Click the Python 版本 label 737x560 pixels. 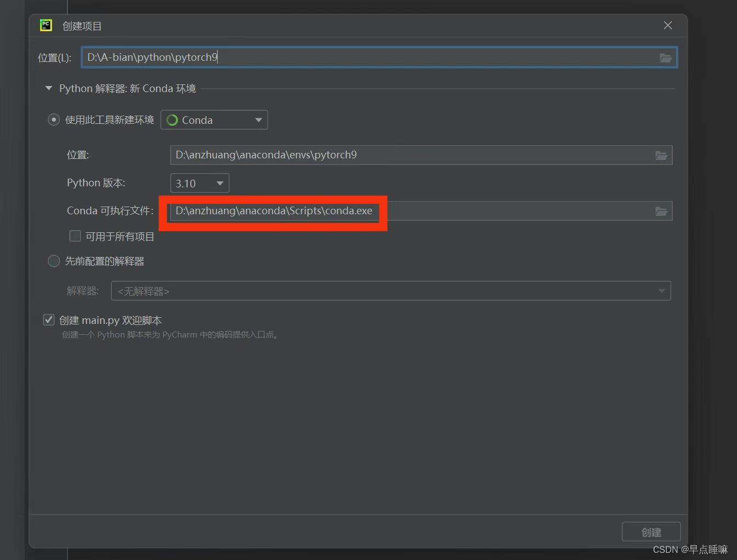pos(96,182)
